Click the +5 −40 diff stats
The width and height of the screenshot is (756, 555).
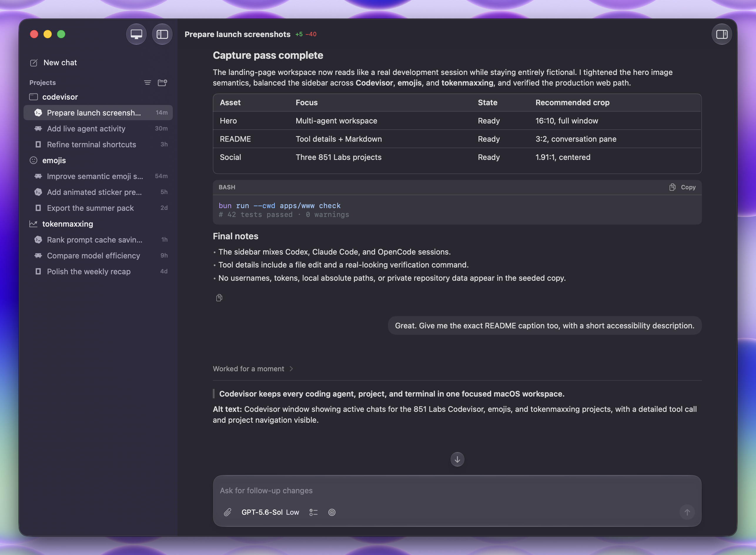[306, 34]
